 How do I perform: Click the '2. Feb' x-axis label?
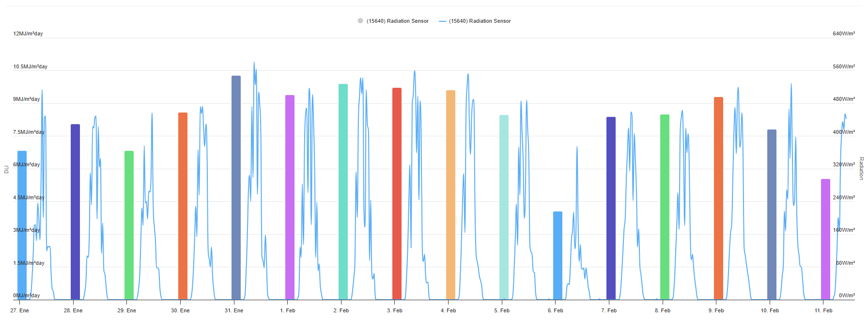341,310
